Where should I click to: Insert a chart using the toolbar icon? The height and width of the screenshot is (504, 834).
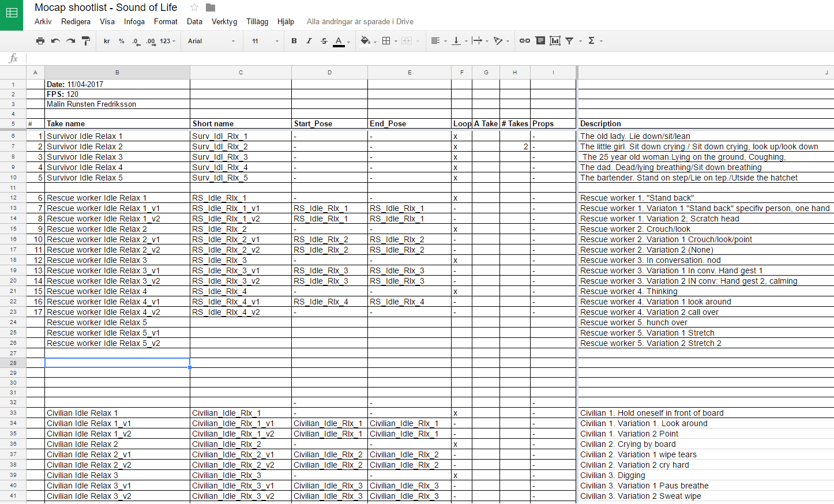click(x=555, y=41)
